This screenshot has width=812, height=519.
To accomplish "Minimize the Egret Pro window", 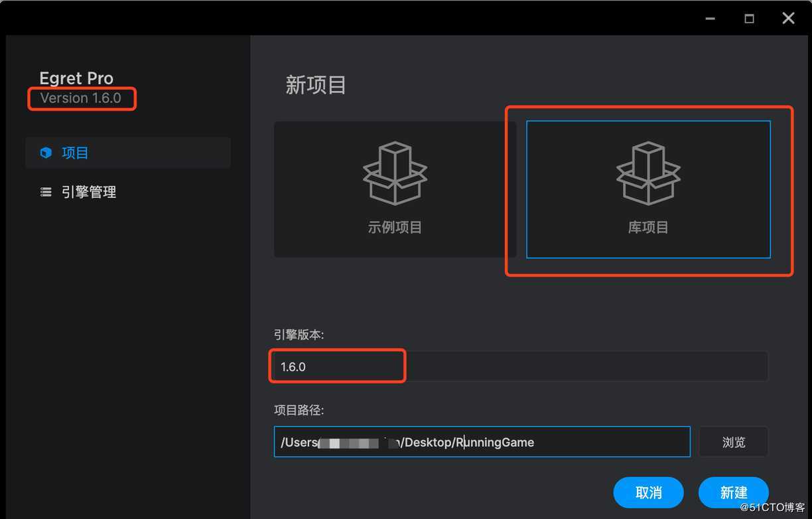I will point(710,19).
